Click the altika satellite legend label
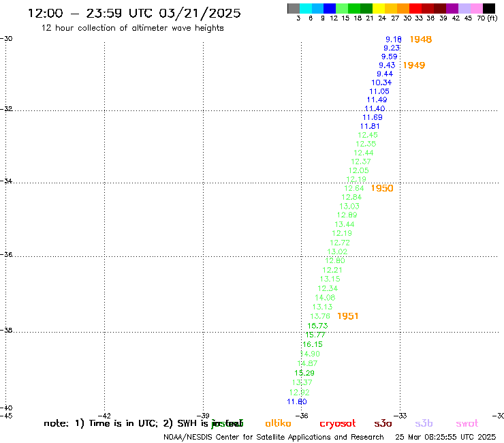504x443 pixels. pyautogui.click(x=278, y=423)
